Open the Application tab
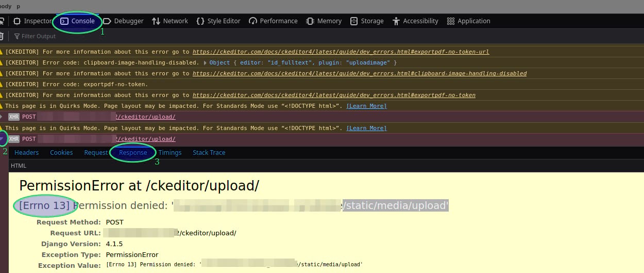The height and width of the screenshot is (273, 644). pyautogui.click(x=468, y=21)
